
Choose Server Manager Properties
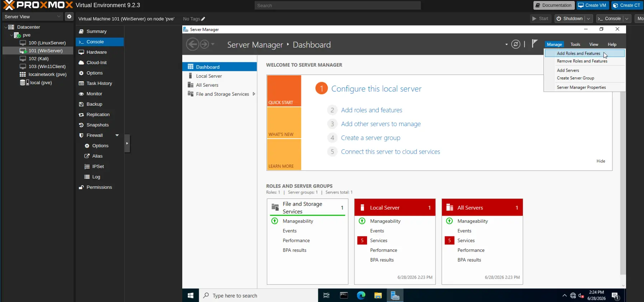(584, 87)
